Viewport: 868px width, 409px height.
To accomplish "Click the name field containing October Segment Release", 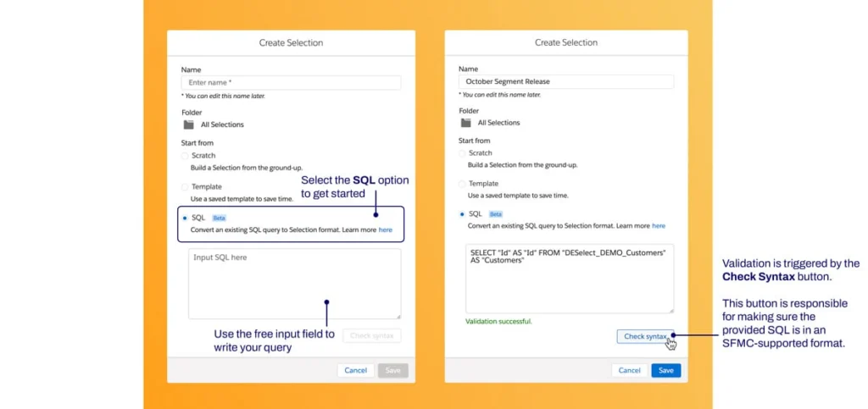I will 566,81.
